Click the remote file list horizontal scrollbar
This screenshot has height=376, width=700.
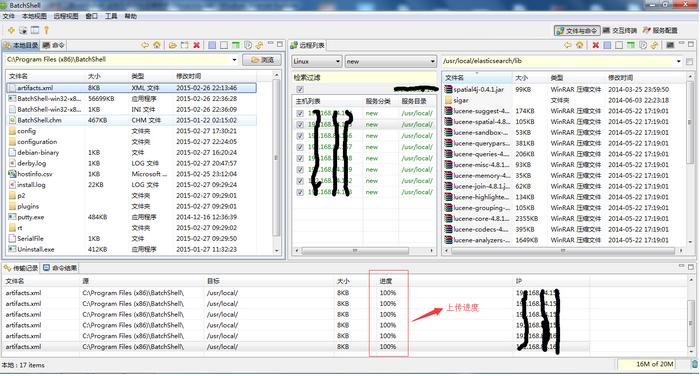563,251
